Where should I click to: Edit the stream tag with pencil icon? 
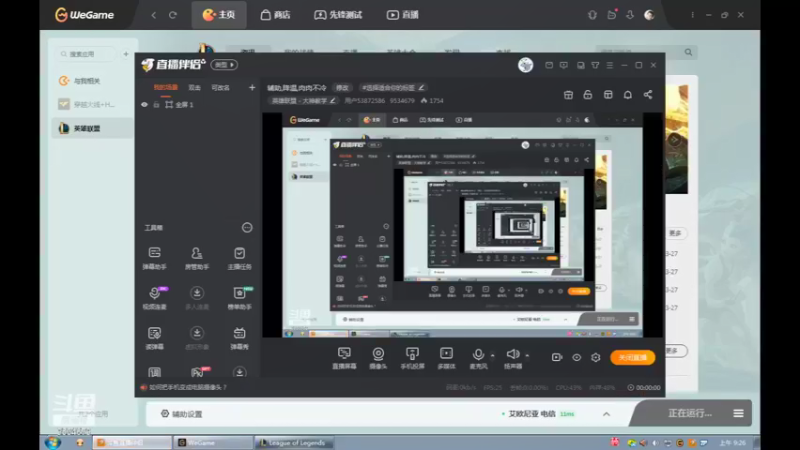(421, 88)
